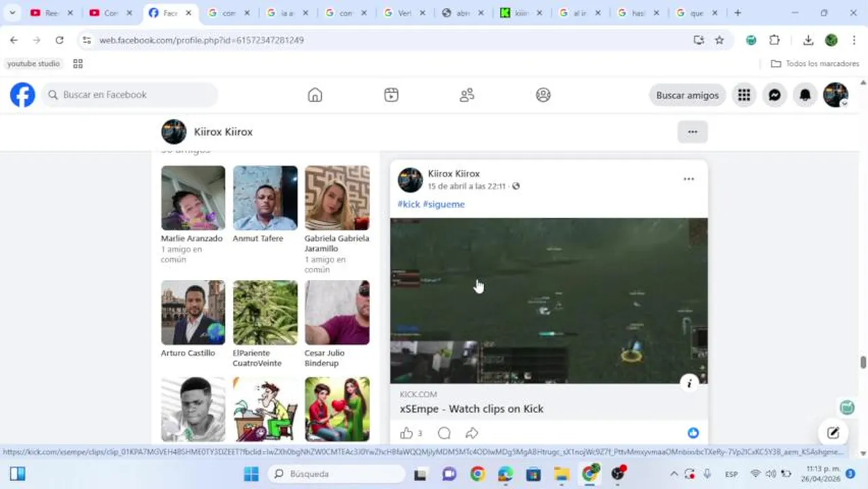Open the three-dot options on Kiirox profile header
Screen dimensions: 868x489
coord(692,132)
